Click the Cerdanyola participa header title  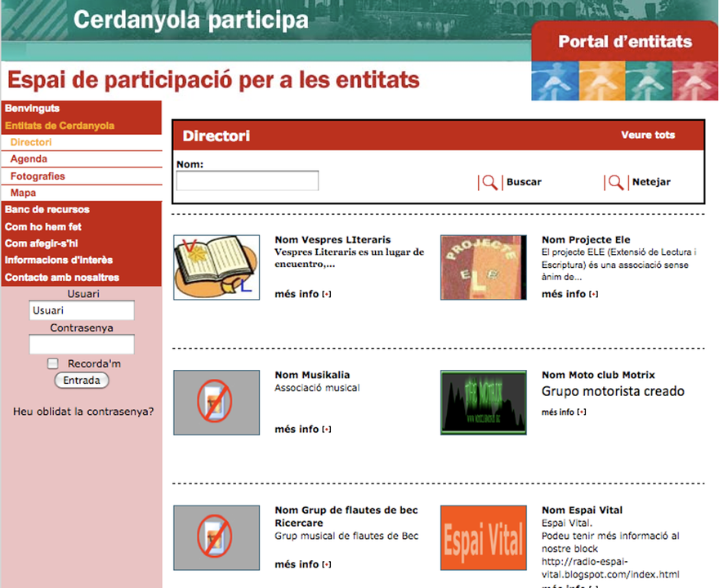pyautogui.click(x=190, y=20)
